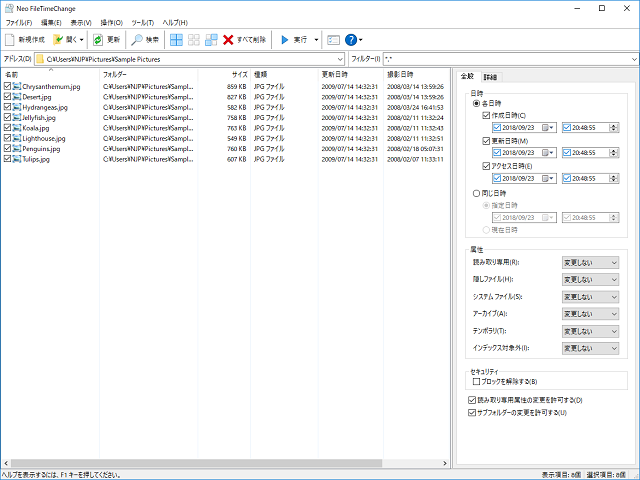Image resolution: width=640 pixels, height=480 pixels.
Task: Open calendar for the access date field
Action: point(548,178)
